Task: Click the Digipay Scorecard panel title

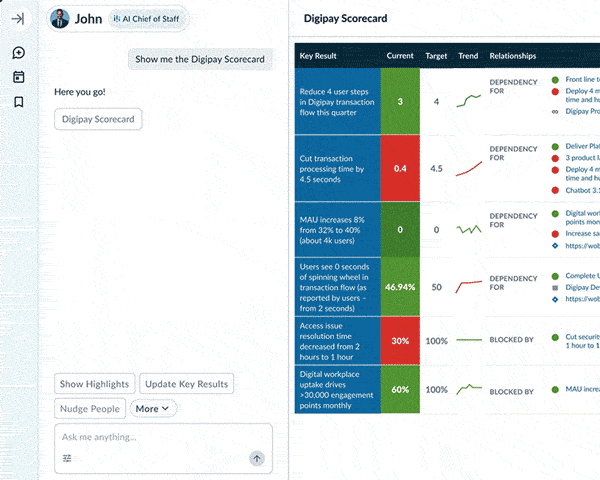Action: (345, 18)
